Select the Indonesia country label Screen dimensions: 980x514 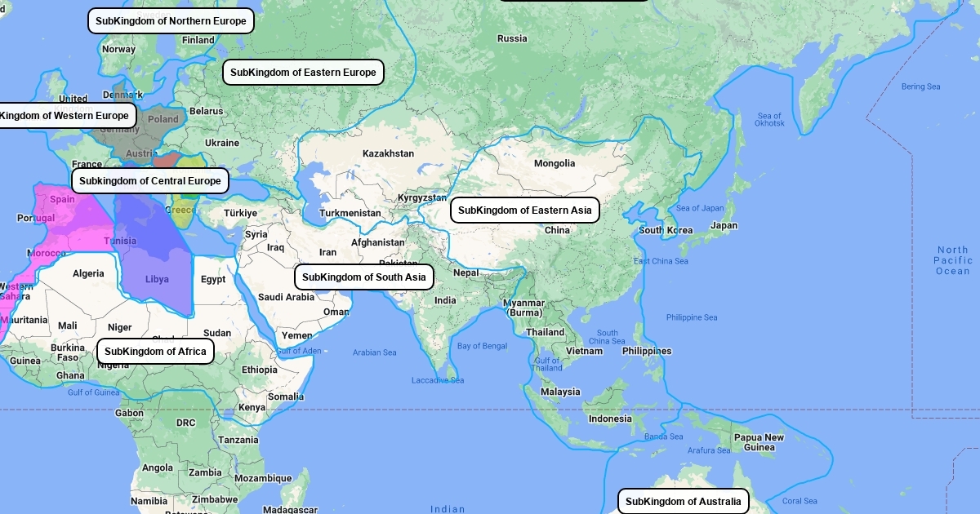point(610,419)
